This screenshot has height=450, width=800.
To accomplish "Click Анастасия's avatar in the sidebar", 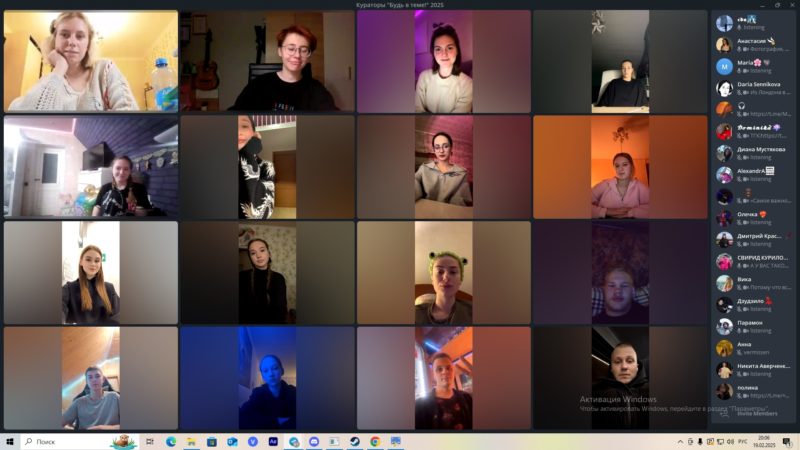I will pyautogui.click(x=724, y=44).
